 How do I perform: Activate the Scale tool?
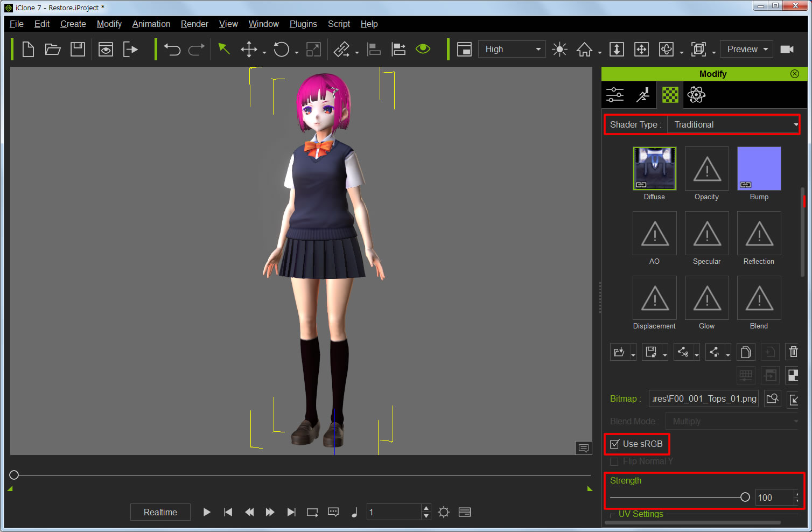coord(313,50)
